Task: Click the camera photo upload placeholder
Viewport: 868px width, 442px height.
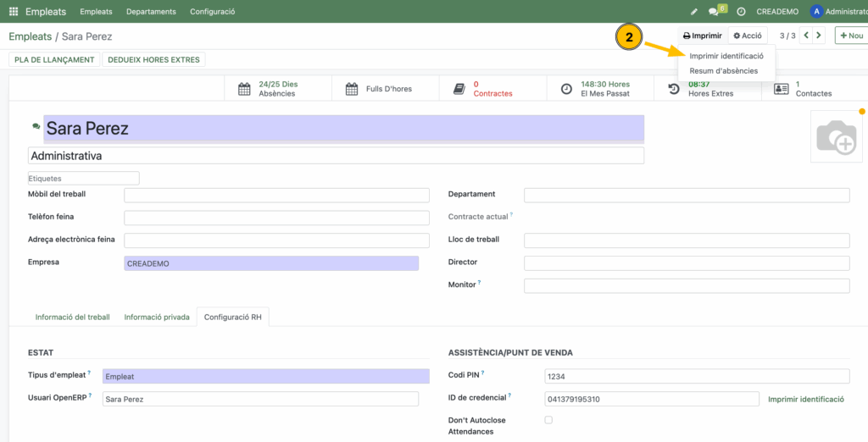Action: pos(836,136)
